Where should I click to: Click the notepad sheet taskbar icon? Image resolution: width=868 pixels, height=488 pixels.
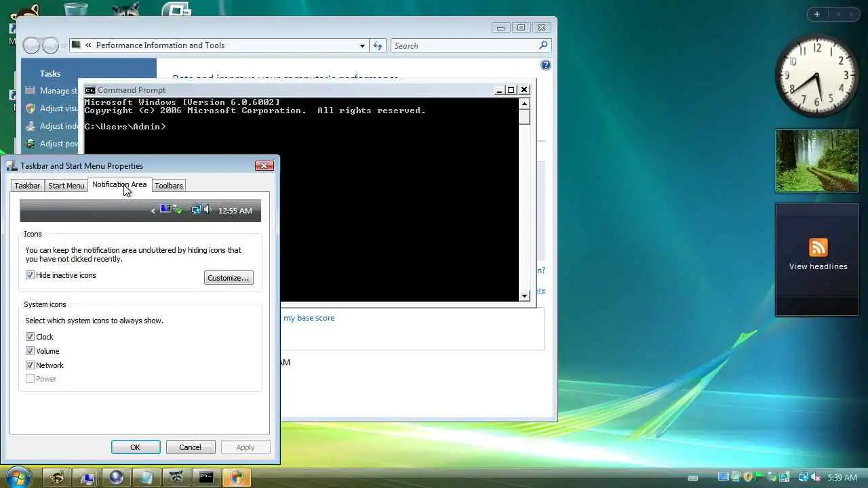click(146, 478)
